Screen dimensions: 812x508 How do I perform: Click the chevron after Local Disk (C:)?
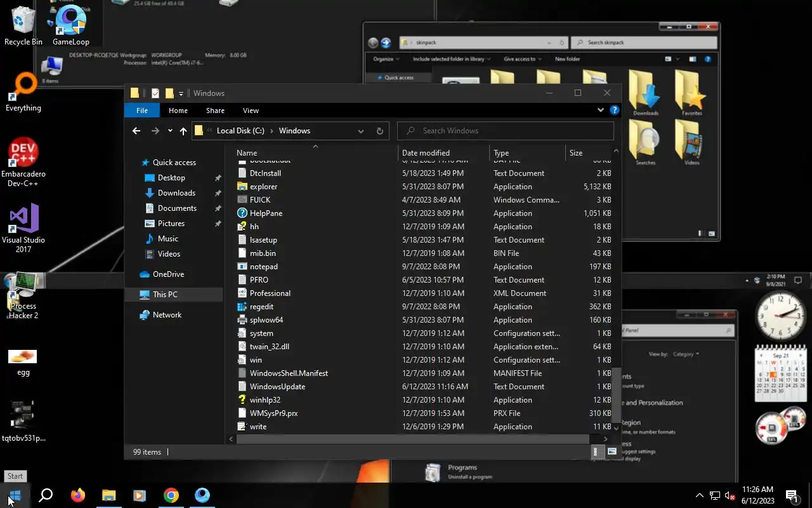[272, 131]
